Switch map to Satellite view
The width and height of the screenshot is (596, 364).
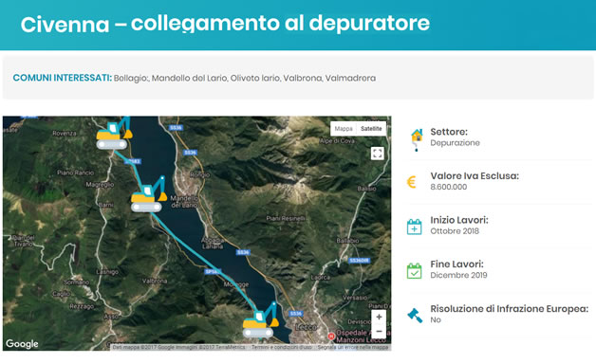click(x=371, y=129)
